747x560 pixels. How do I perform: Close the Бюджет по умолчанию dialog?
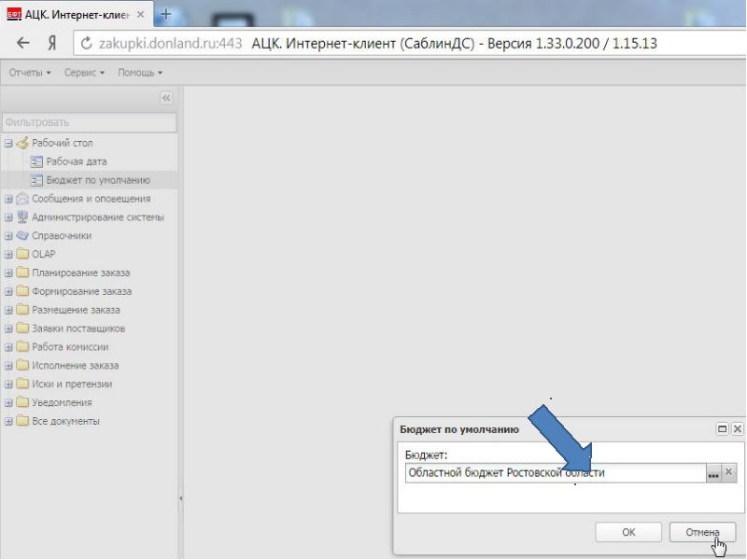[738, 429]
